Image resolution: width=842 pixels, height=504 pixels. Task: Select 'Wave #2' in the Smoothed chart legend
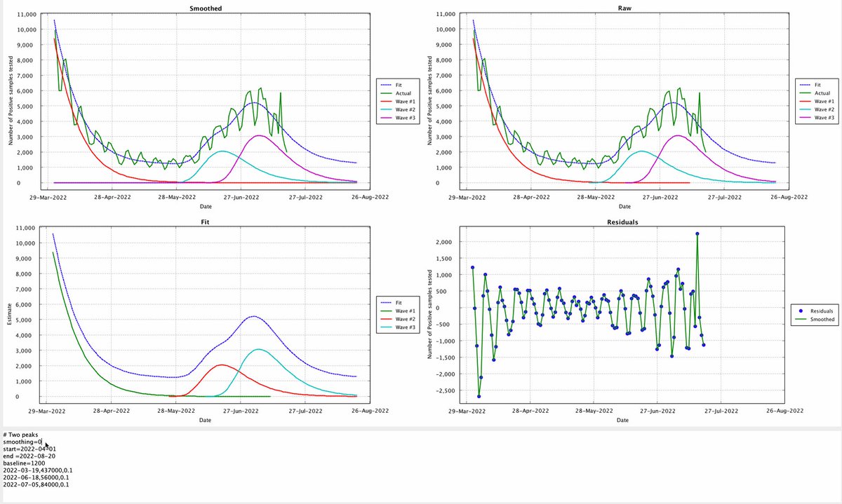tap(405, 109)
